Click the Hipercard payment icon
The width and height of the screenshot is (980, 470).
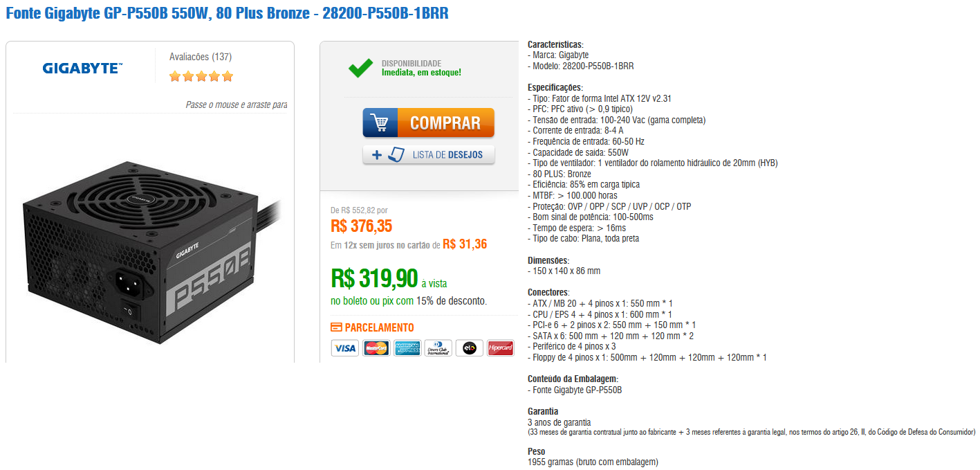(500, 348)
